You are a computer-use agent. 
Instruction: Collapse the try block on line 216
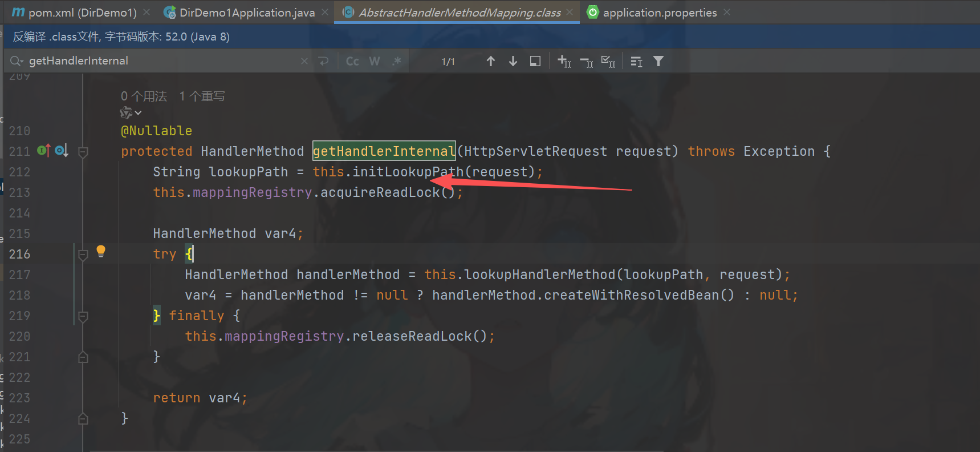pos(83,255)
